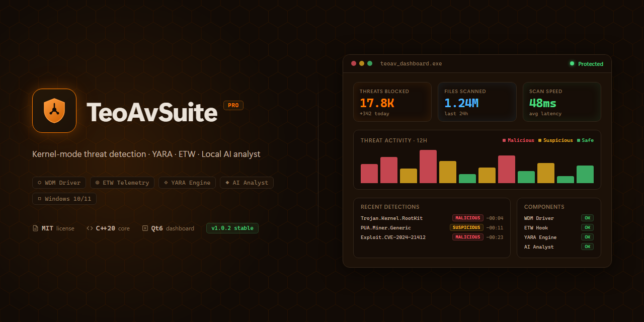This screenshot has height=322, width=644.
Task: Open the Scan Speed 48ms card
Action: pos(562,102)
